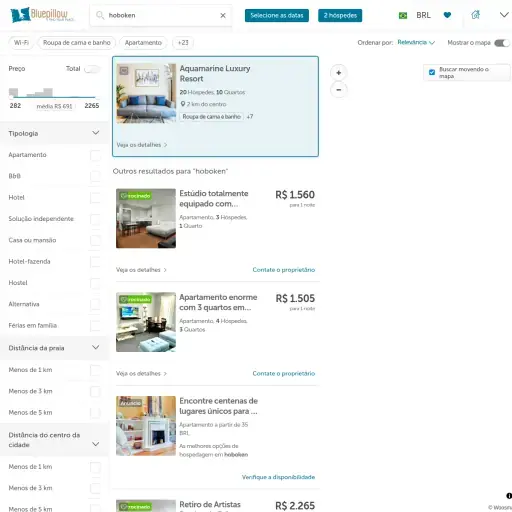Clear the hoboken search text
The width and height of the screenshot is (512, 512).
223,15
